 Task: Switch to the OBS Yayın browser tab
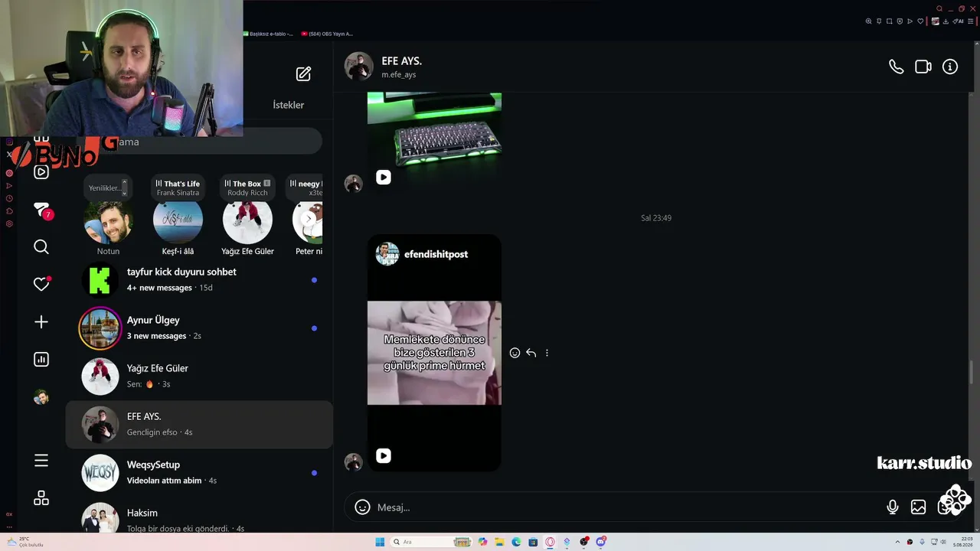pos(327,34)
